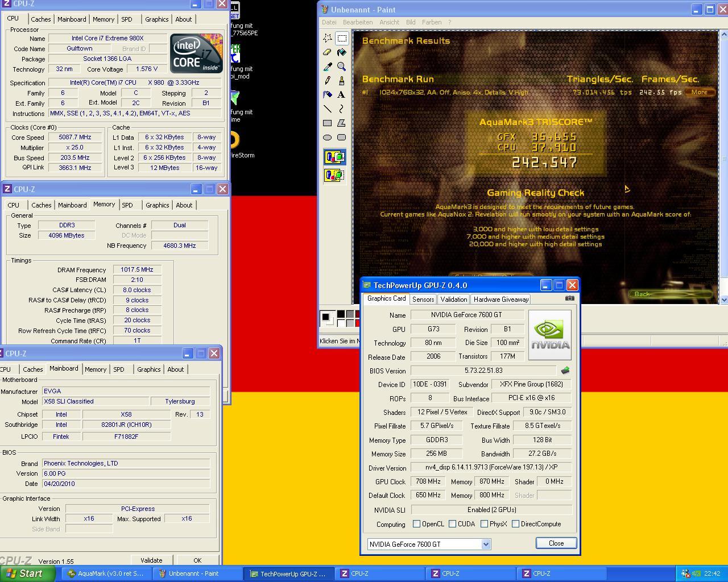Click the GPU-Z screenshot camera icon

point(570,298)
